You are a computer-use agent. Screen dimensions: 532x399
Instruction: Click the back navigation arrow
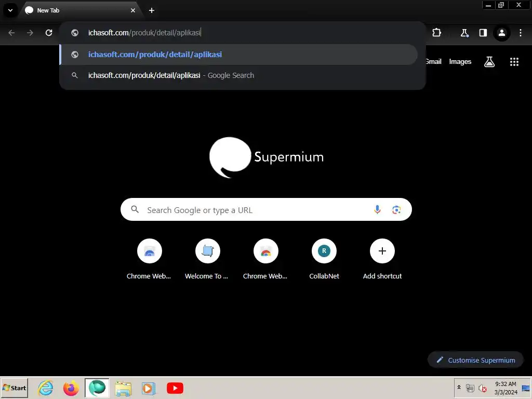tap(11, 33)
